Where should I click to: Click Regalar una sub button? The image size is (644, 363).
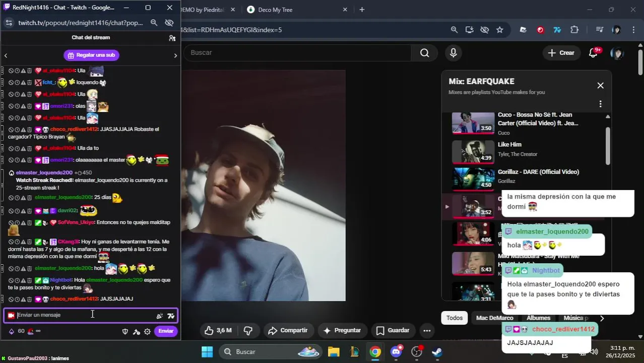[x=91, y=55]
